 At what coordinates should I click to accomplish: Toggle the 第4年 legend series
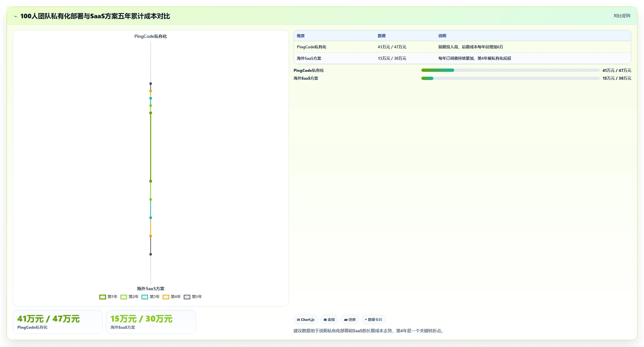[x=172, y=297]
